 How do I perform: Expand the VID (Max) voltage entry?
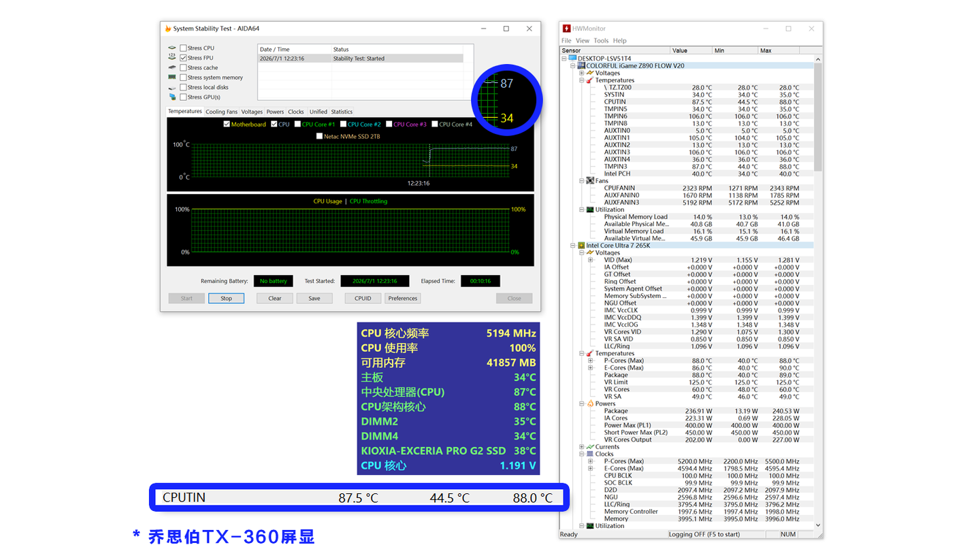[591, 260]
